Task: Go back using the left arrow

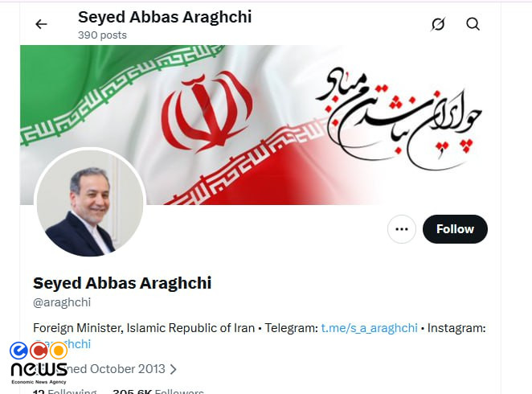Action: click(42, 24)
